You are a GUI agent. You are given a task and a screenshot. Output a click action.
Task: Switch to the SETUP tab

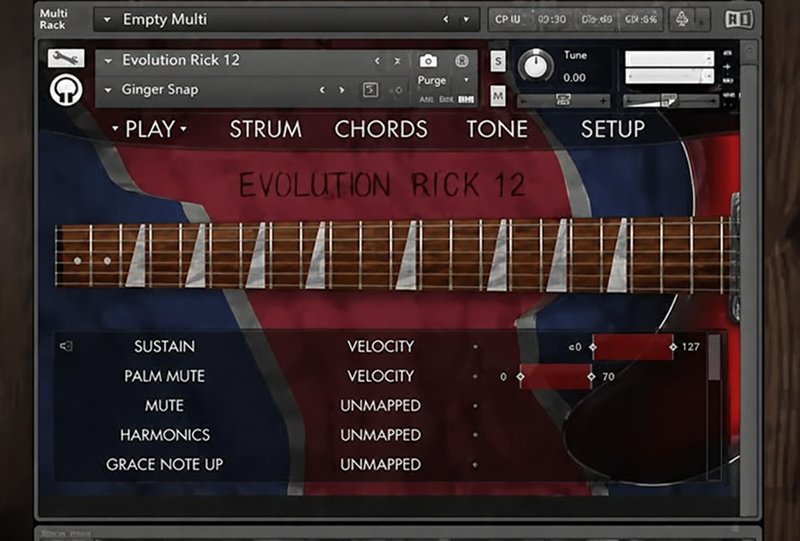click(613, 129)
